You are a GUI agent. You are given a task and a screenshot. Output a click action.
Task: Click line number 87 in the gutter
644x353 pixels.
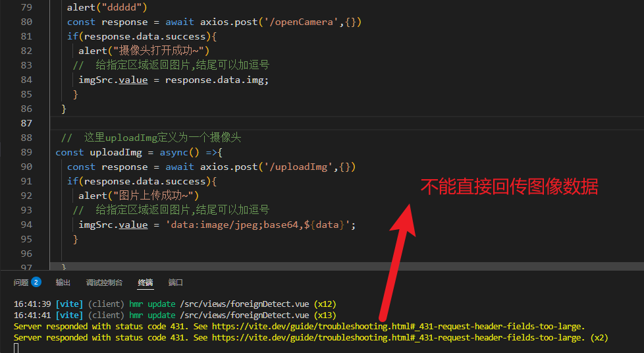pos(26,123)
